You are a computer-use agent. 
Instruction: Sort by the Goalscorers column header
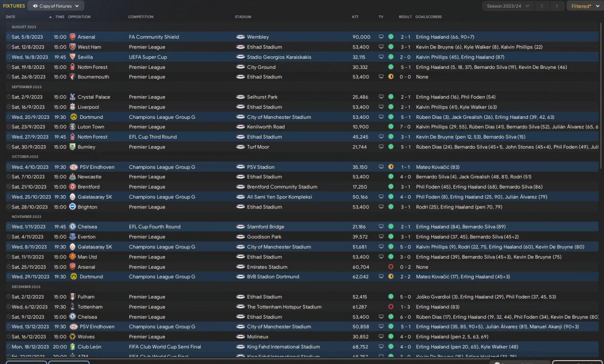(428, 17)
